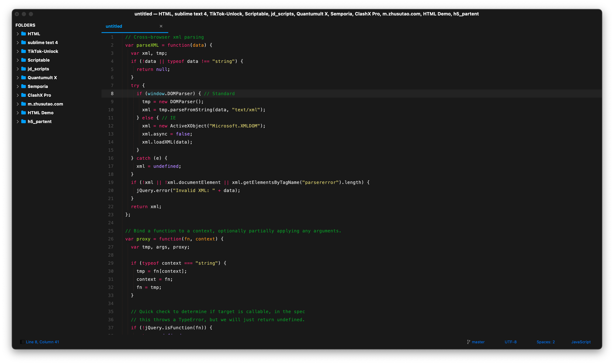Click the sublime text 4 folder icon
The width and height of the screenshot is (614, 364).
(24, 42)
